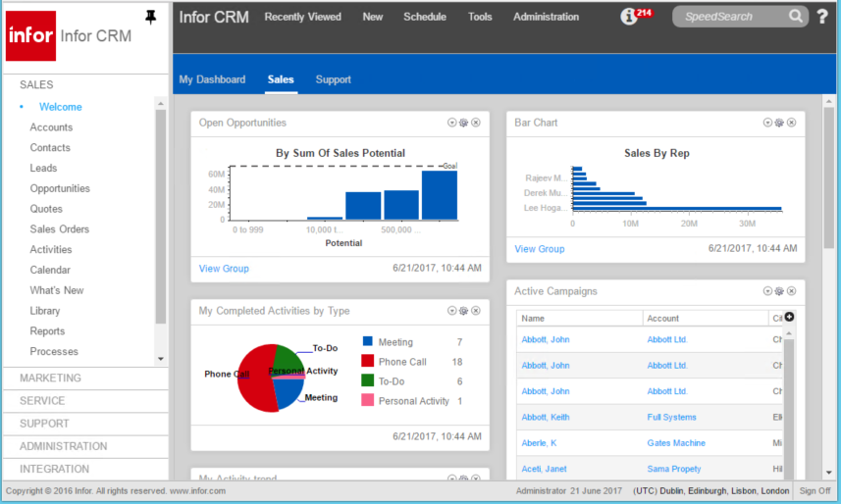
Task: Collapse the Open Opportunities widget
Action: coord(452,123)
